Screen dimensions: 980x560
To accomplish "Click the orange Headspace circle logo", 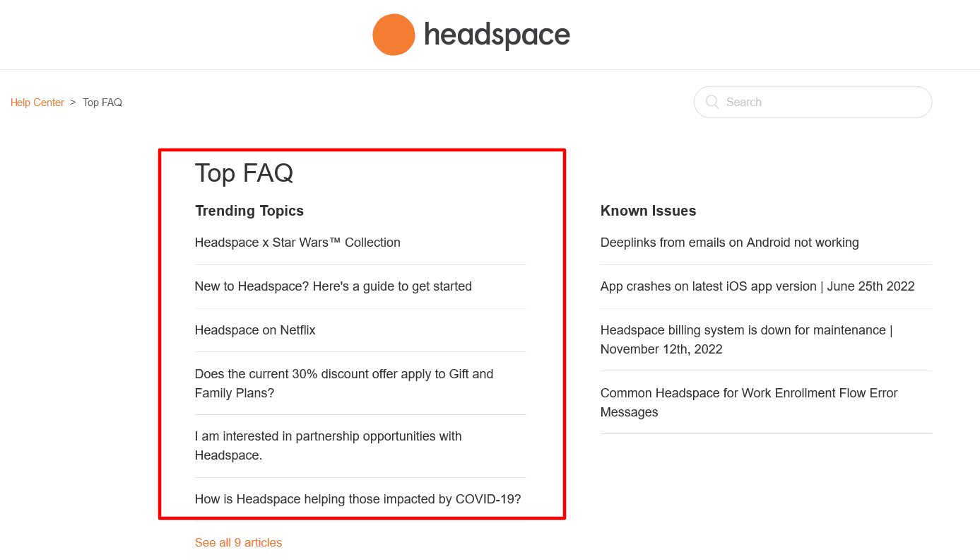I will 394,35.
